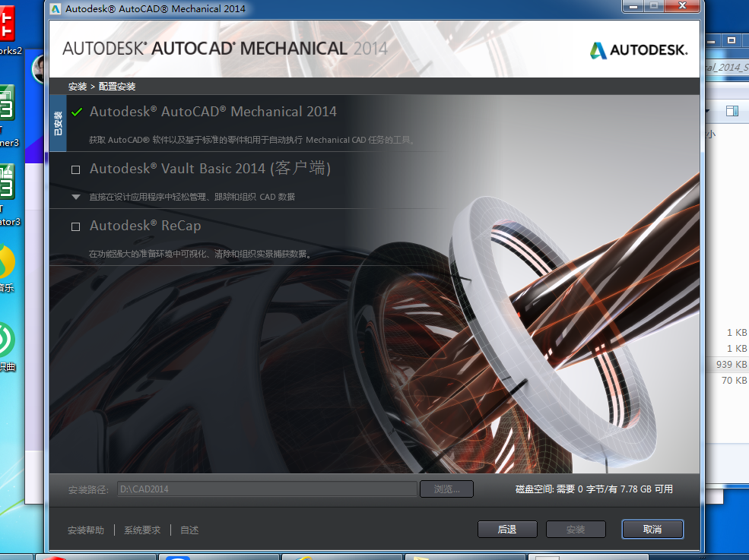749x560 pixels.
Task: Minimize the AutoCAD Mechanical installer window
Action: (633, 6)
